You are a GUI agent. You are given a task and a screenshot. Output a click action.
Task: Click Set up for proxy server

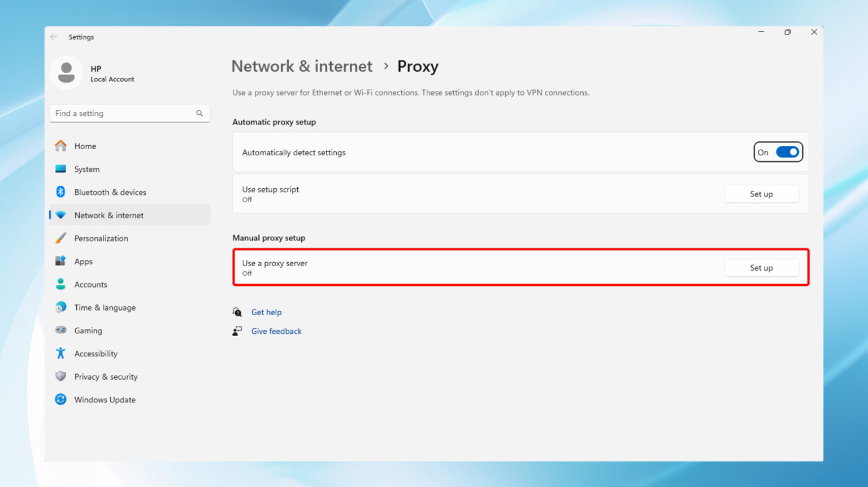(761, 268)
